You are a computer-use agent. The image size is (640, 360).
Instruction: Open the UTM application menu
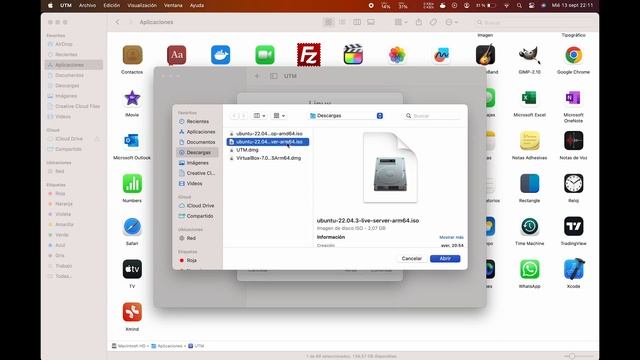click(66, 6)
